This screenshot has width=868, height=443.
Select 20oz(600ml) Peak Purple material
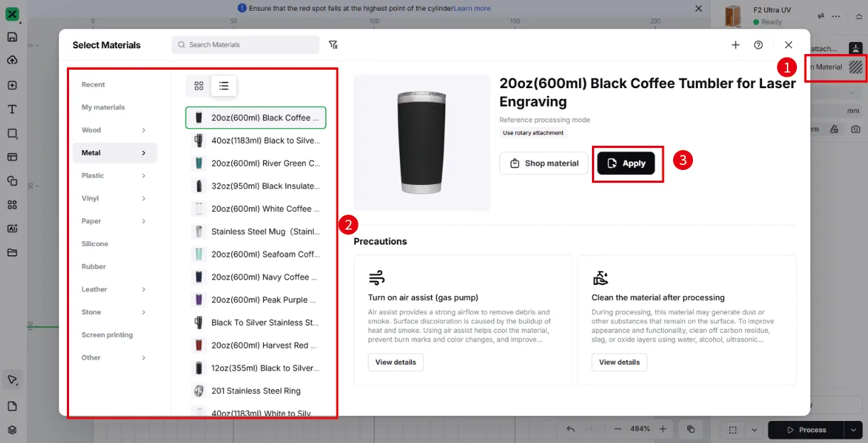pyautogui.click(x=255, y=300)
